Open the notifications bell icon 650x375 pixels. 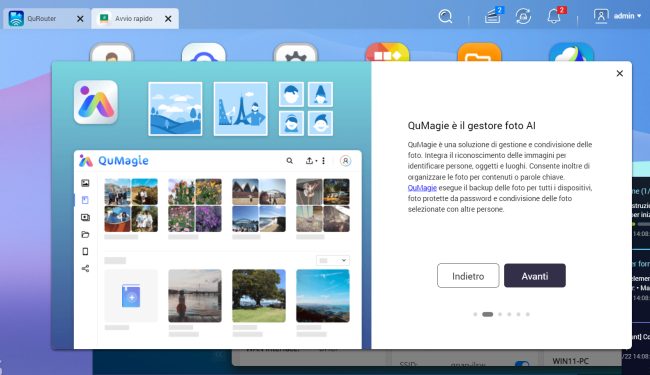click(x=555, y=16)
